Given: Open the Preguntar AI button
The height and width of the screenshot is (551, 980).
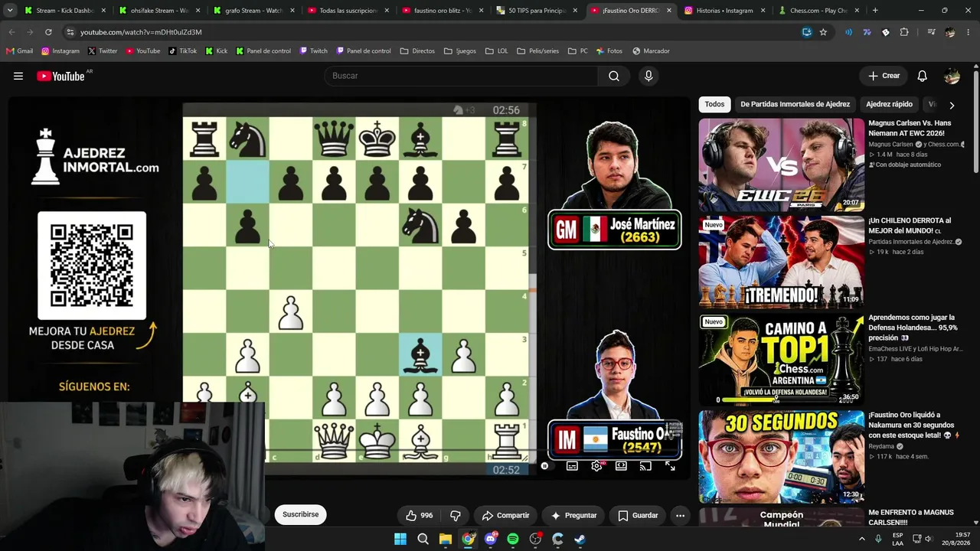Looking at the screenshot, I should tap(573, 516).
